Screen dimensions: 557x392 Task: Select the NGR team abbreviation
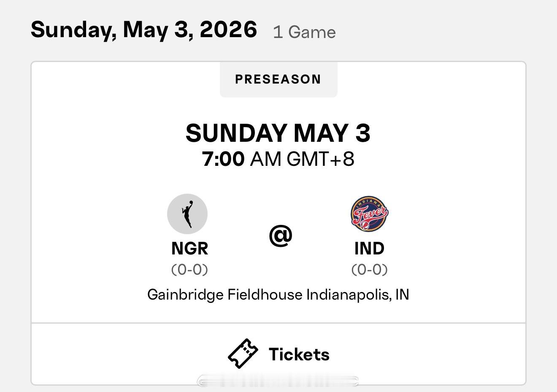click(189, 248)
